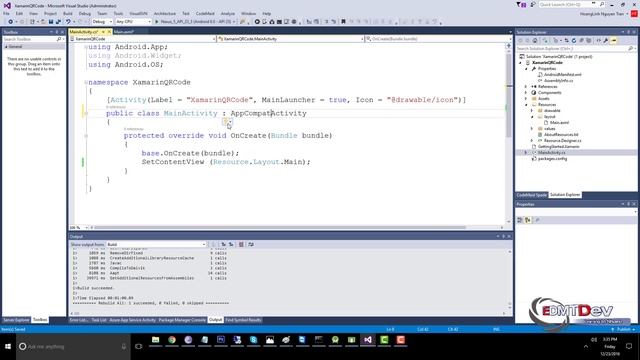Click the lightbulb quick actions icon

[226, 122]
